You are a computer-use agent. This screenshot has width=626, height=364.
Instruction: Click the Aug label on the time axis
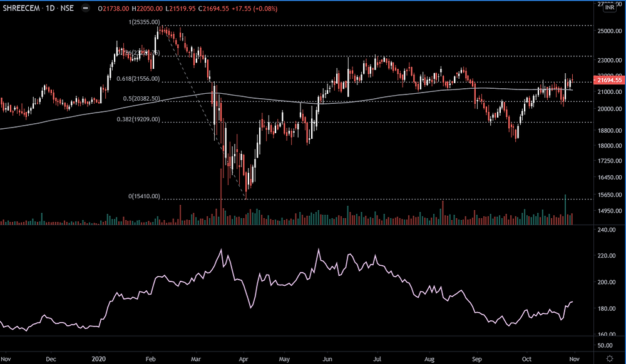point(429,359)
